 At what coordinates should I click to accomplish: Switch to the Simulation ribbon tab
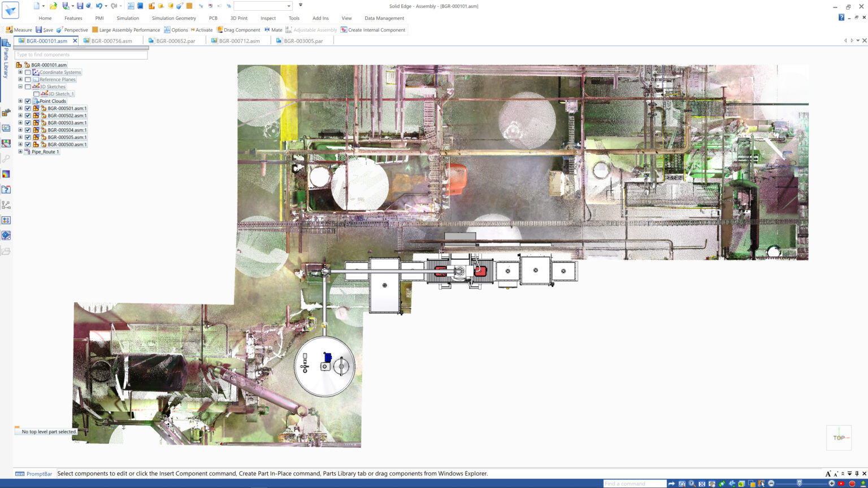point(127,18)
